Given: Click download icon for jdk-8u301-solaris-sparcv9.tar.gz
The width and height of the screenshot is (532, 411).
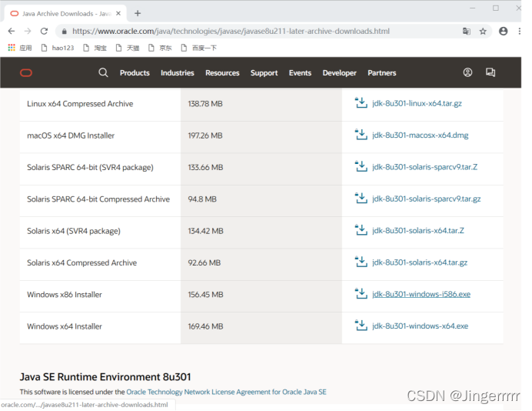Looking at the screenshot, I should coord(361,199).
